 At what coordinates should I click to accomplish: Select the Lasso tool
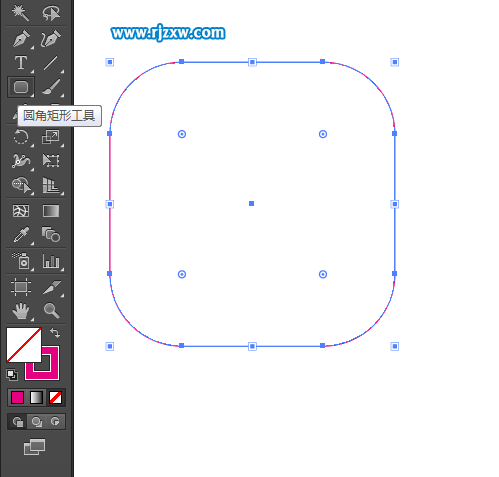coord(51,13)
